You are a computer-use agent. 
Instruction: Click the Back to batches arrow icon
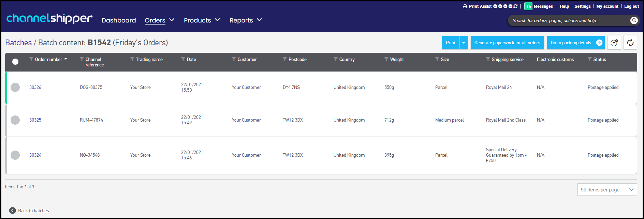coord(13,210)
